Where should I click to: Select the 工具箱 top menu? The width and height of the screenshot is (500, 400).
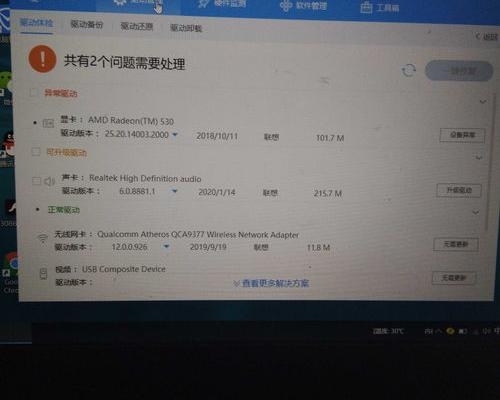tap(388, 7)
